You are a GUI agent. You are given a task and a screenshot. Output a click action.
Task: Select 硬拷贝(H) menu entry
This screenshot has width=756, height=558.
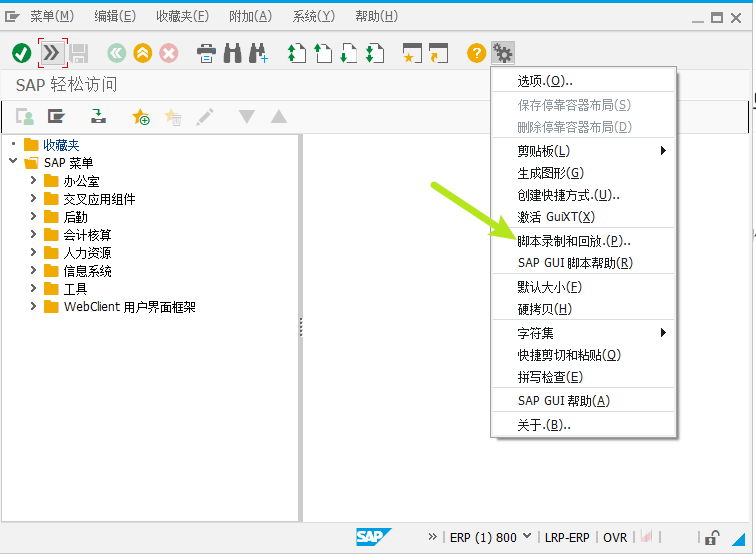pos(583,309)
